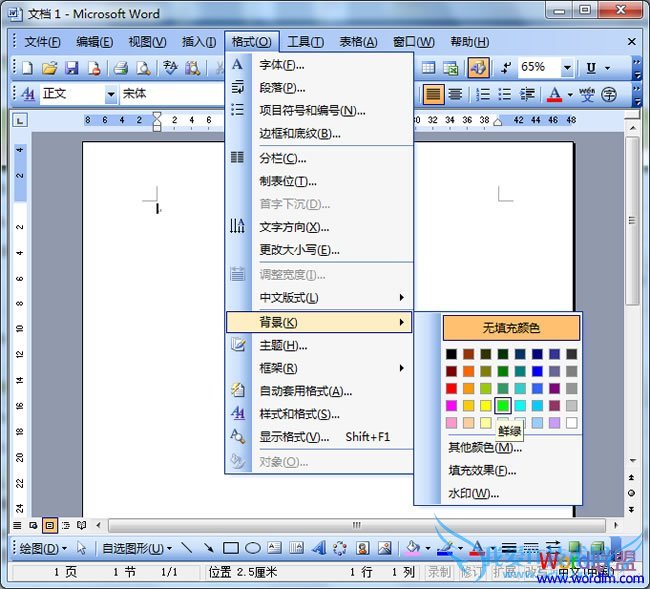Toggle the drawing toolbar button
The width and height of the screenshot is (650, 589).
[478, 68]
